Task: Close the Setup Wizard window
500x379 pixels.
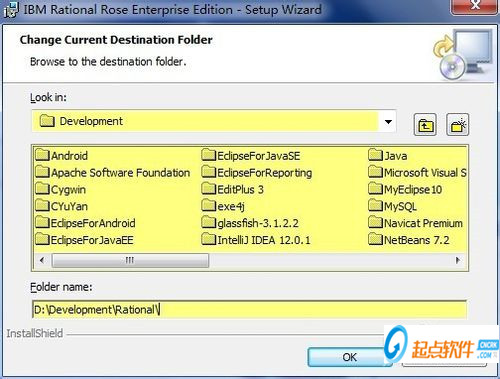Action: click(475, 7)
